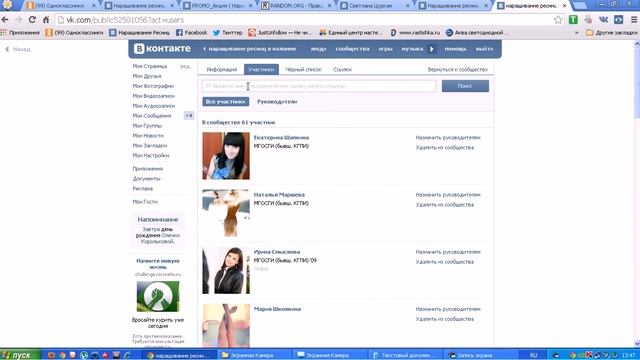Image resolution: width=640 pixels, height=360 pixels.
Task: Click Удалить из сообщества for the second listed member
Action: pos(444,204)
